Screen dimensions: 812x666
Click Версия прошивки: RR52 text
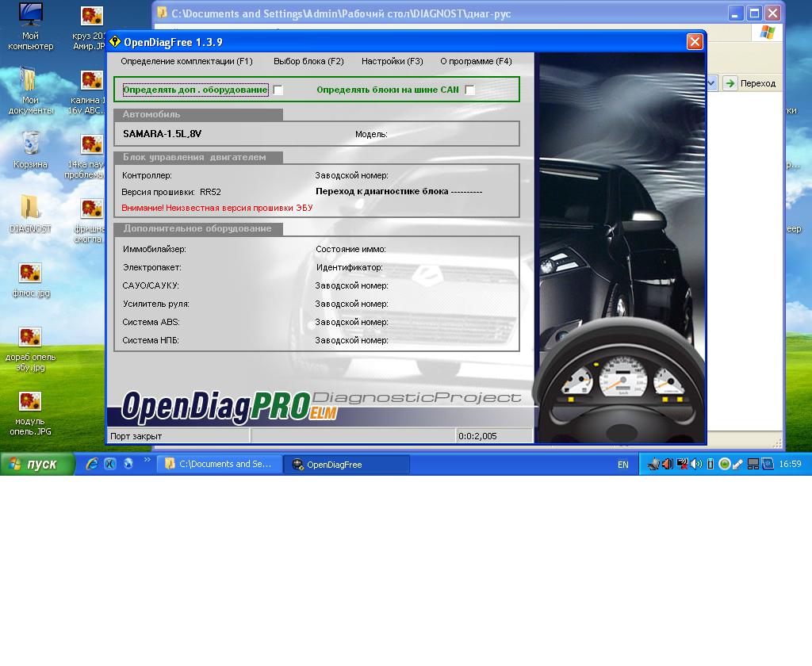click(x=171, y=192)
